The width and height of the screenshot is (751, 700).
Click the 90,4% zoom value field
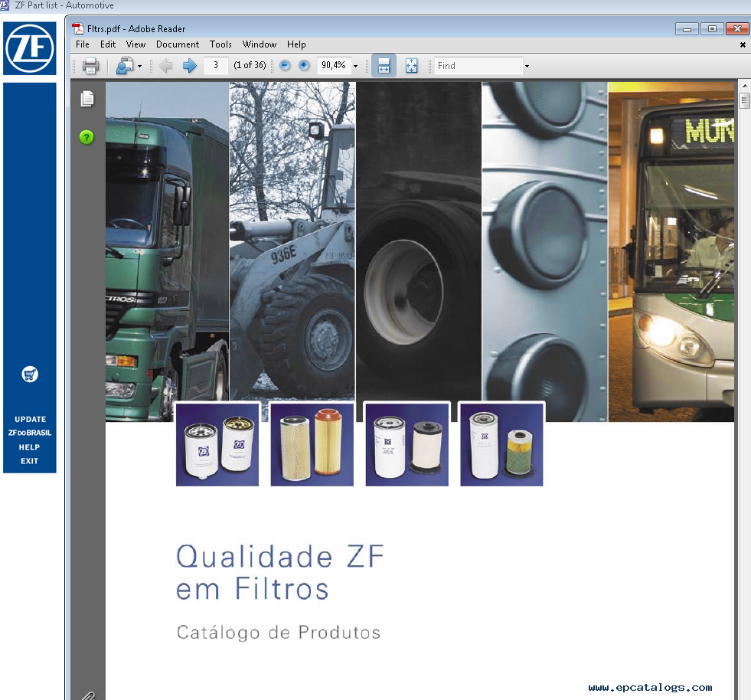[334, 65]
